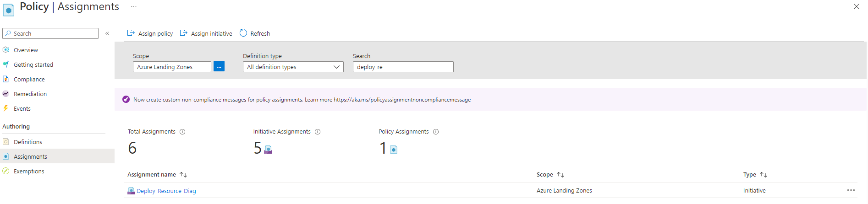Sort by Type column
Screen dimensions: 868x204
[755, 175]
